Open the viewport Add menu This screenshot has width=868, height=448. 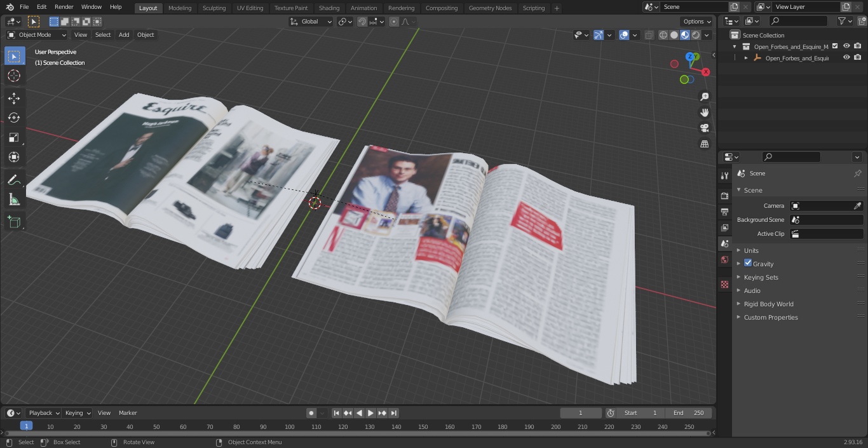point(124,35)
